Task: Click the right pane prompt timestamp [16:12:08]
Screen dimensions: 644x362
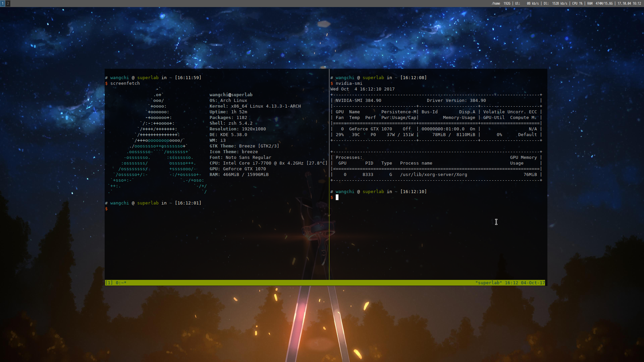Action: point(413,78)
